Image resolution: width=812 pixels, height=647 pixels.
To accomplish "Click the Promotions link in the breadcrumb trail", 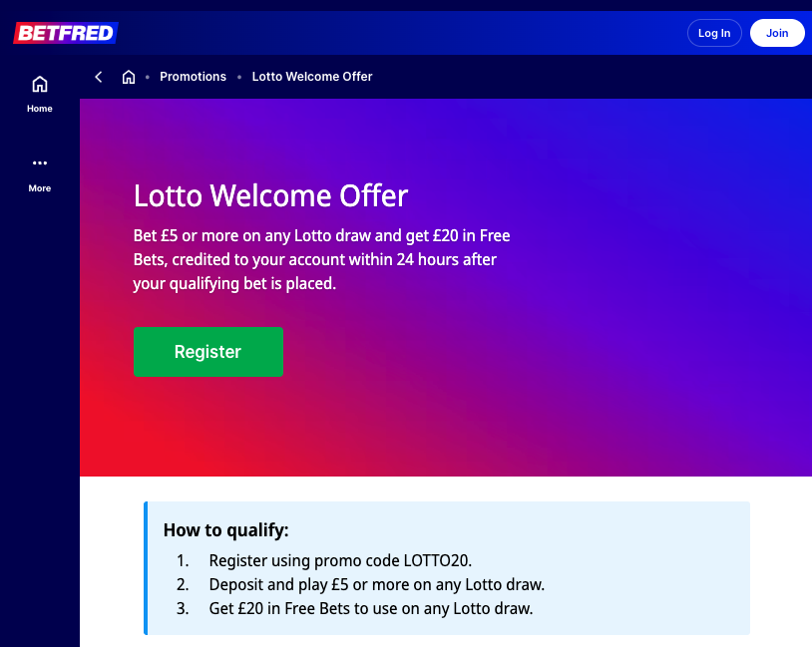I will pyautogui.click(x=193, y=76).
